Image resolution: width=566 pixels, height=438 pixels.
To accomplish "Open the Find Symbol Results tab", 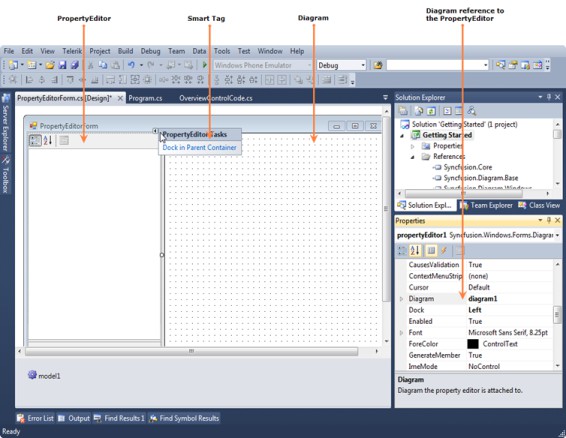I will [x=184, y=418].
